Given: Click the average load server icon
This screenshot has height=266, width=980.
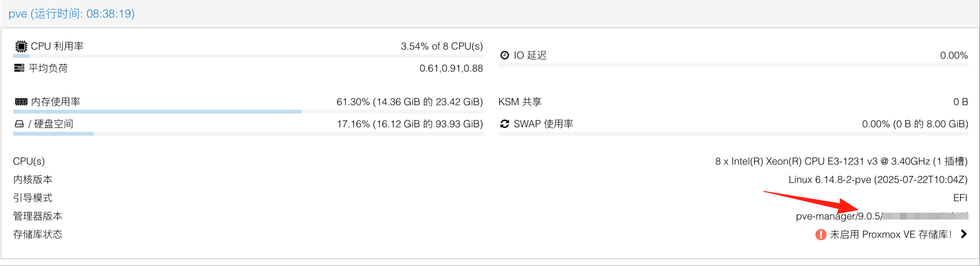Looking at the screenshot, I should [19, 68].
